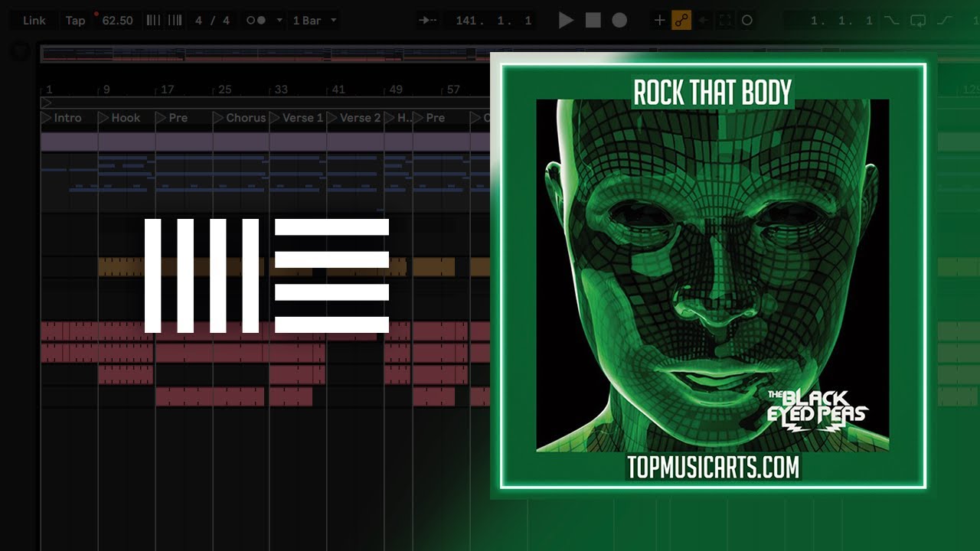
Task: Click bar 33 in the beat-time ruler
Action: click(x=281, y=90)
